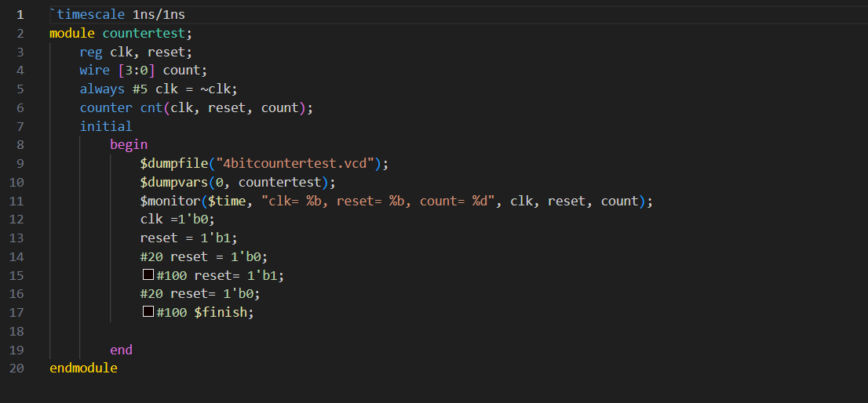Click the reset declaration on line 3
This screenshot has width=868, height=403.
(x=166, y=52)
